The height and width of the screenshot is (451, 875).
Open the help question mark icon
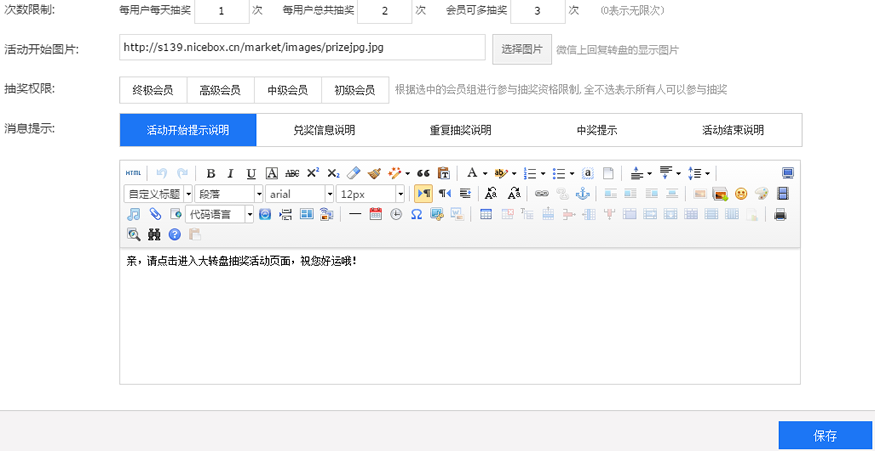(174, 234)
